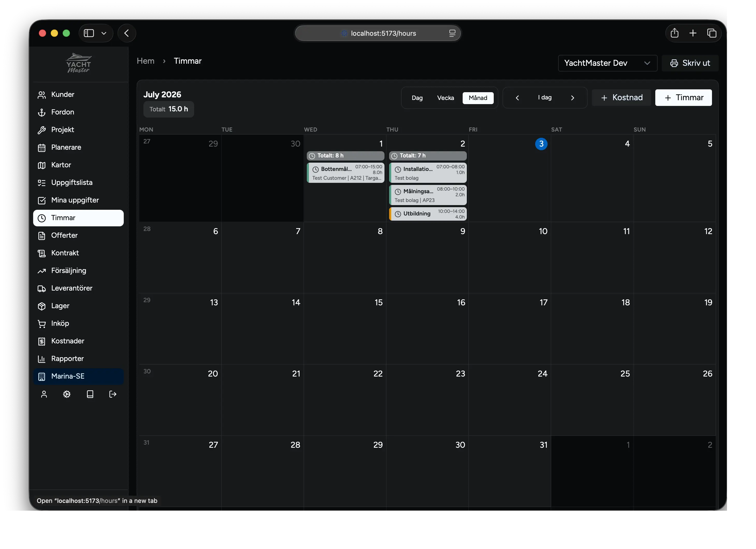Click the Kartor map icon
The width and height of the screenshot is (756, 549).
(x=42, y=165)
